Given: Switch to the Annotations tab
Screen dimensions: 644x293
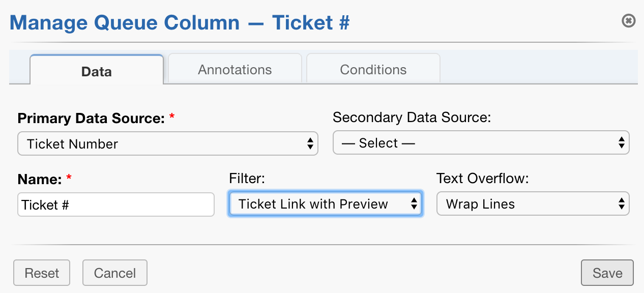Looking at the screenshot, I should coord(234,69).
